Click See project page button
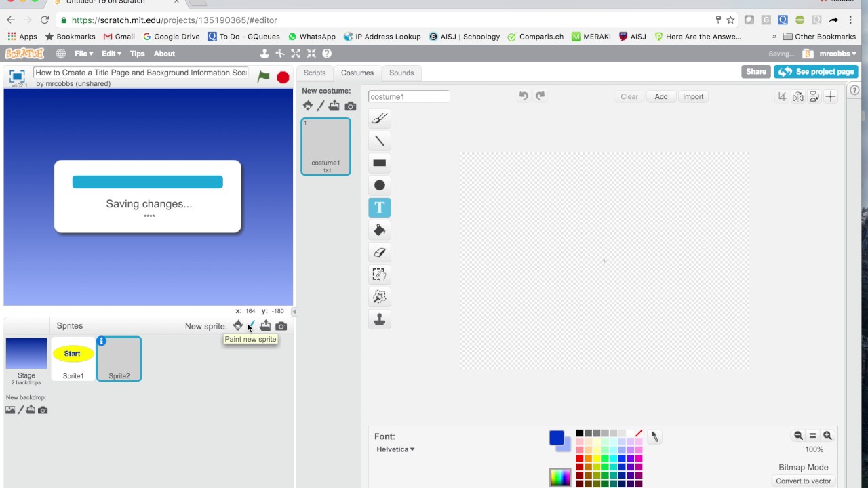868x488 pixels. tap(816, 71)
